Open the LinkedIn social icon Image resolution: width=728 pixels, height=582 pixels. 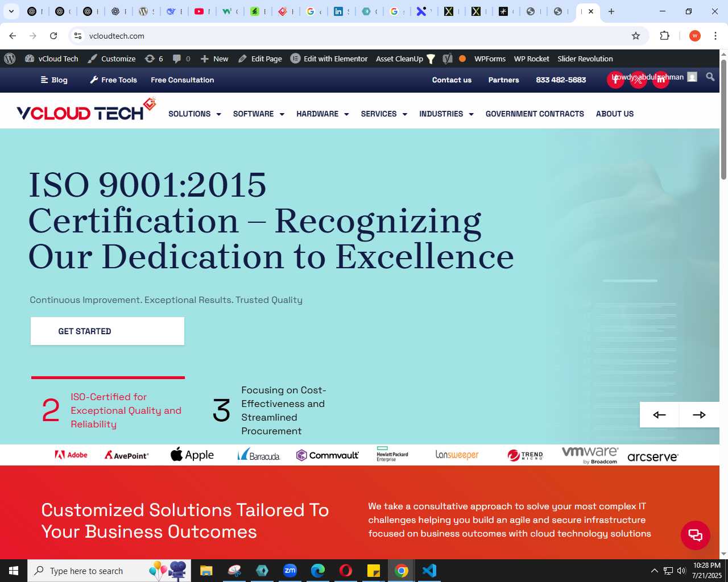pyautogui.click(x=661, y=80)
